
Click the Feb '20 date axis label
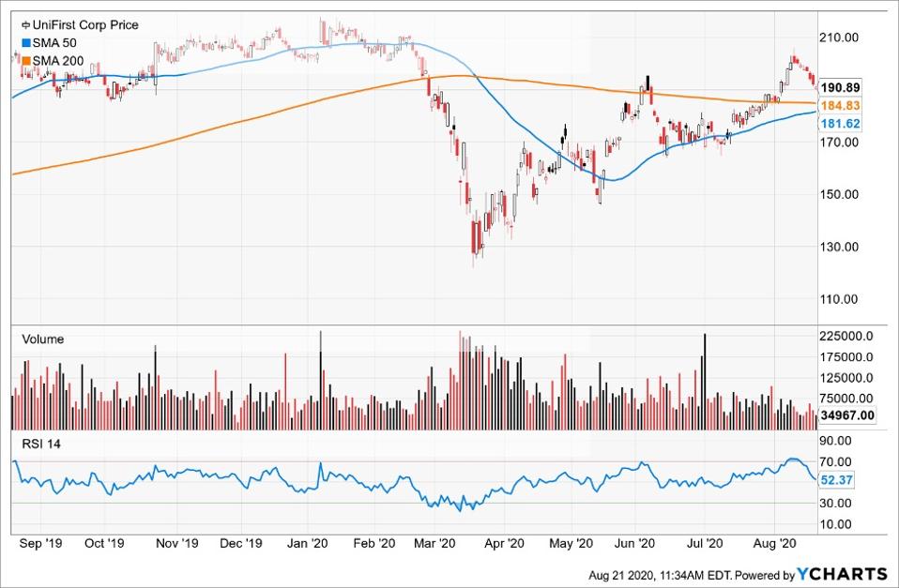(x=373, y=543)
